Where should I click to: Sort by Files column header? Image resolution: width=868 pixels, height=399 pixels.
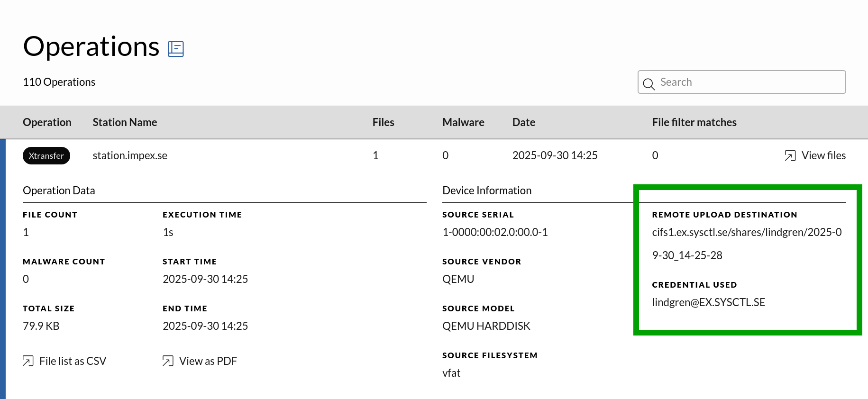(383, 122)
